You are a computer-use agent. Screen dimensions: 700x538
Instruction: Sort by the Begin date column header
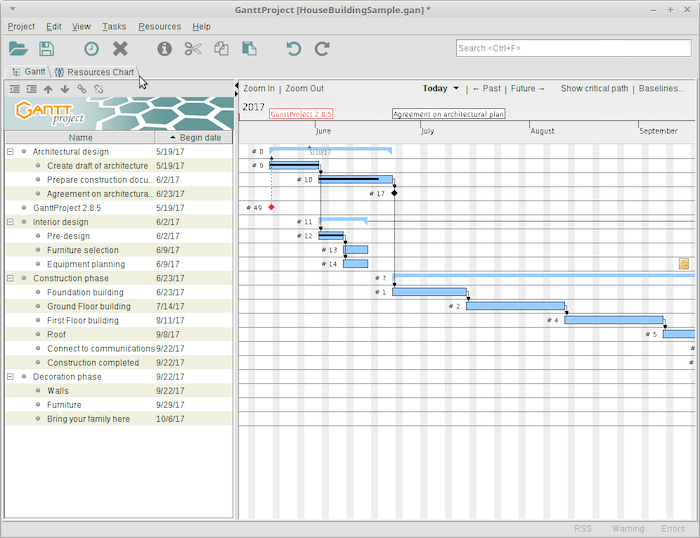(194, 138)
